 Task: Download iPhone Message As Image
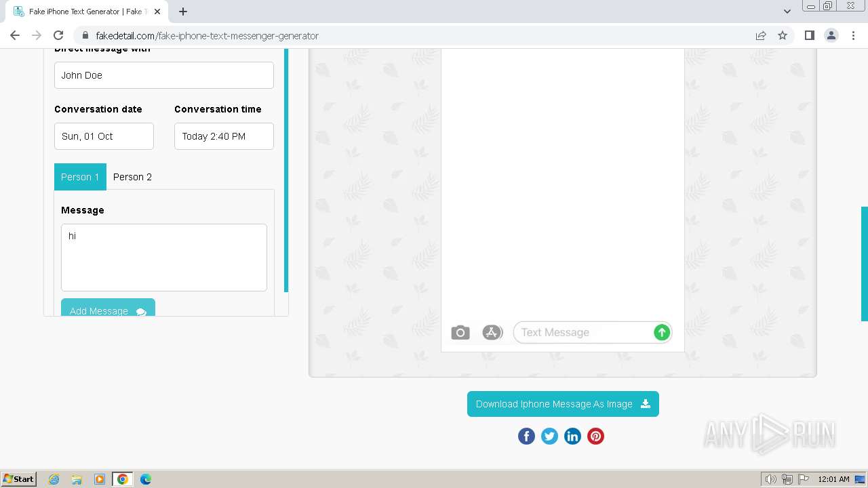coord(563,404)
